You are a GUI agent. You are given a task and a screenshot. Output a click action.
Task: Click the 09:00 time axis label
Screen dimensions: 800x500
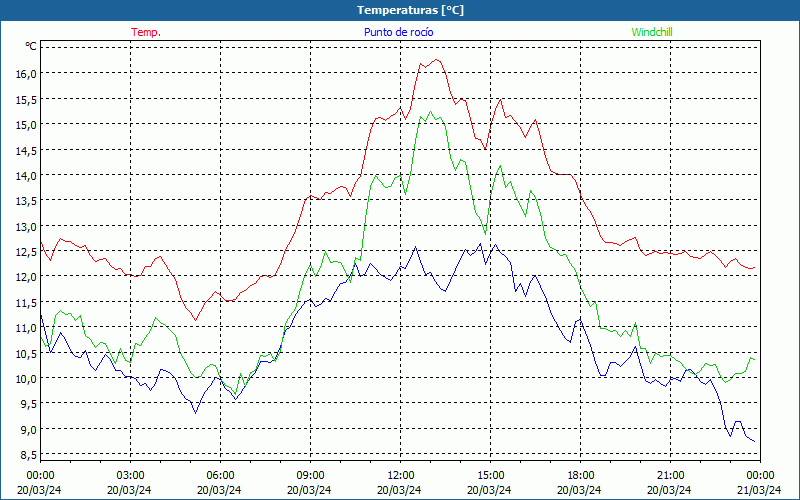tap(310, 476)
